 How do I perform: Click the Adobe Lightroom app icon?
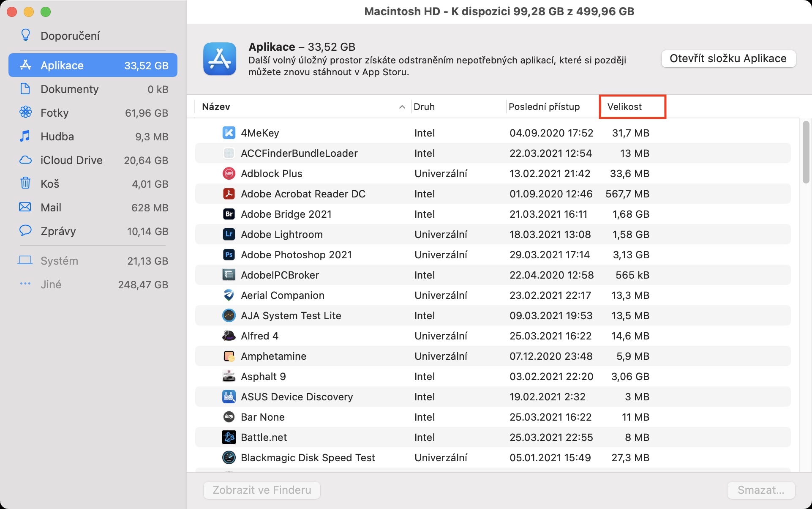229,234
